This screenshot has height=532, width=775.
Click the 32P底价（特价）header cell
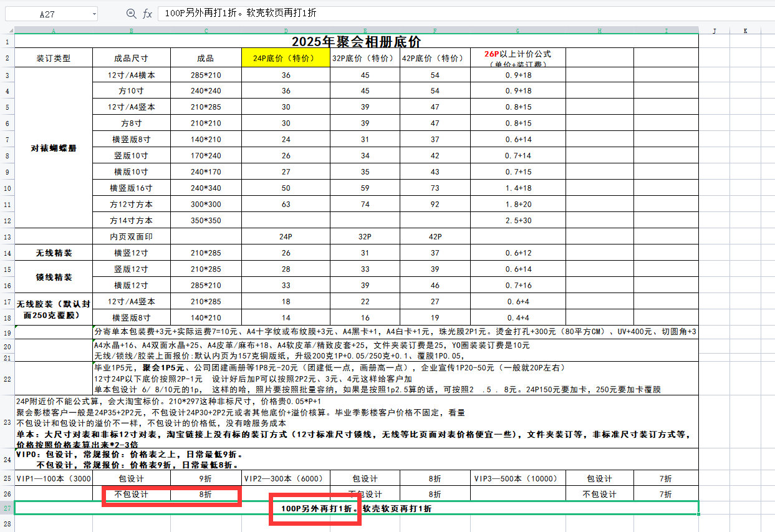click(x=365, y=58)
